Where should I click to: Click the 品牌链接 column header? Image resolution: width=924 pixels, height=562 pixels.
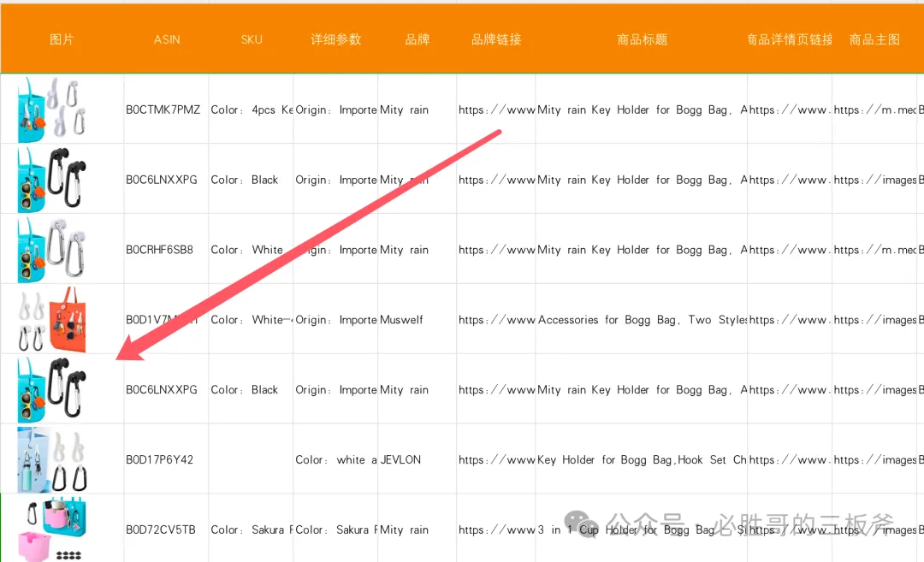(496, 39)
